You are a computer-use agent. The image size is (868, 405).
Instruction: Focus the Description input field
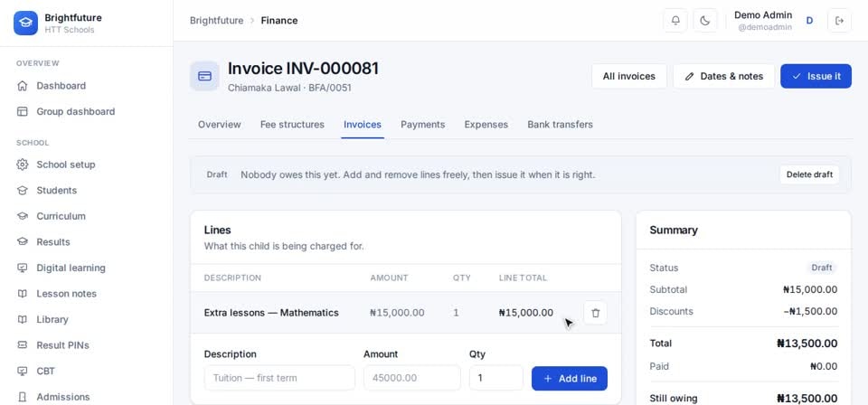(x=279, y=378)
